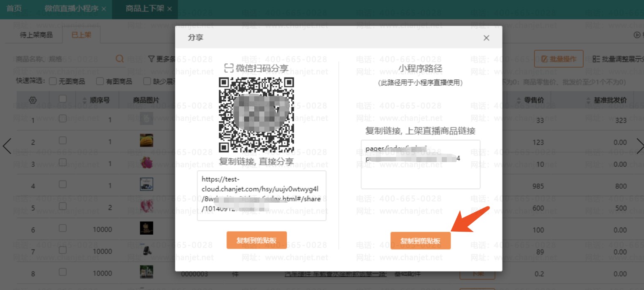Click the retail price 600 cell

pos(538,208)
